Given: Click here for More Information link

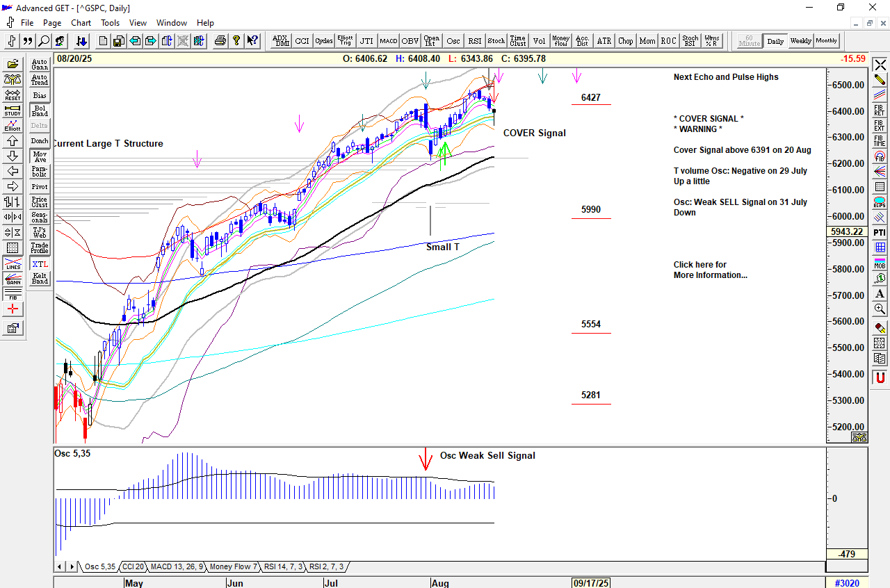Looking at the screenshot, I should [x=710, y=270].
